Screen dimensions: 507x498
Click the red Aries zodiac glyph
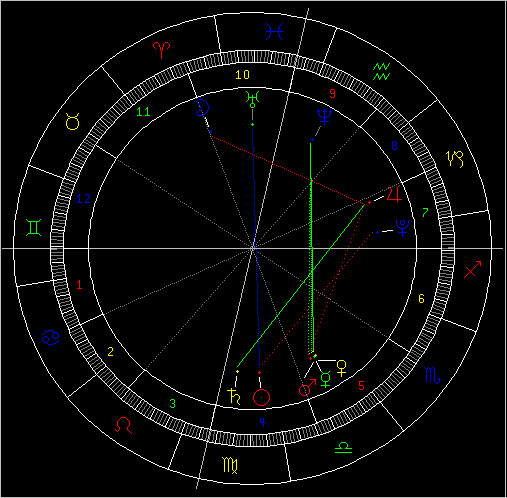[162, 50]
